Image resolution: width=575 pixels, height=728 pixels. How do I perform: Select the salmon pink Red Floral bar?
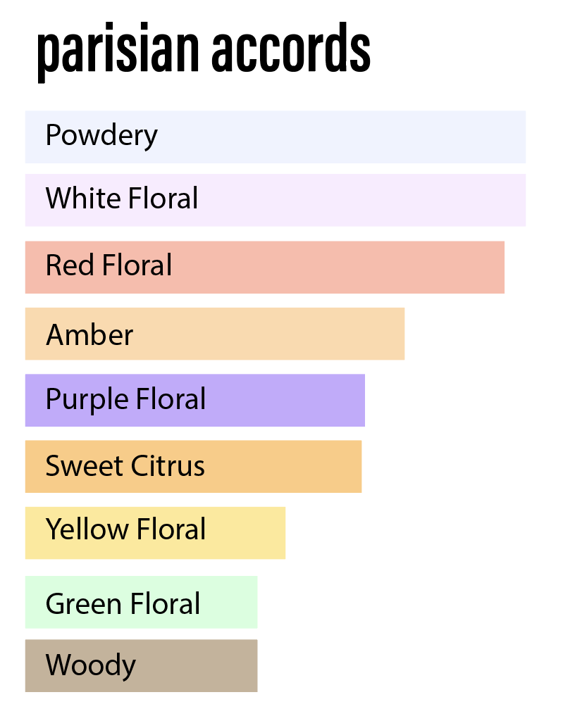[338, 267]
